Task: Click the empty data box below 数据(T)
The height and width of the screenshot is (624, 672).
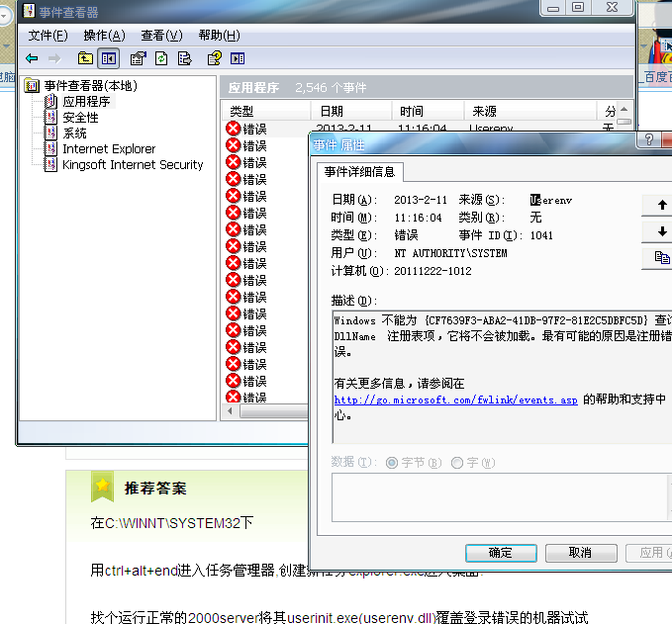Action: (x=502, y=497)
